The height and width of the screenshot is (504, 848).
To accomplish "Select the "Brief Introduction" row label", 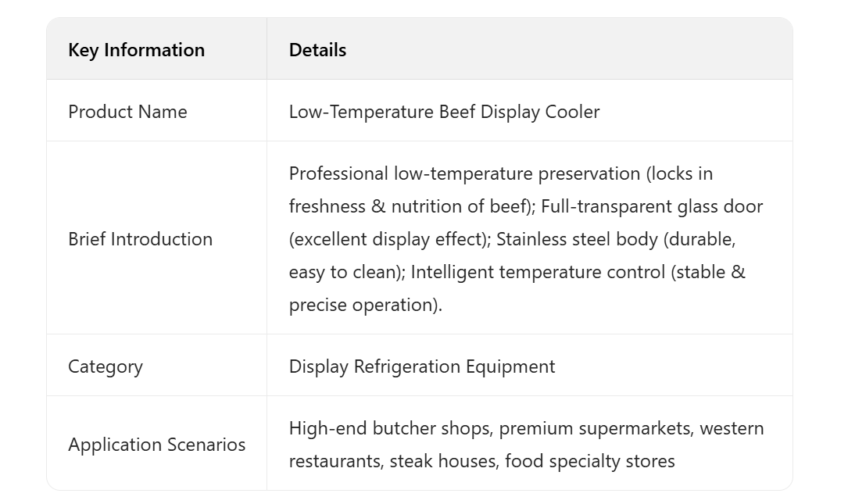I will coord(140,239).
